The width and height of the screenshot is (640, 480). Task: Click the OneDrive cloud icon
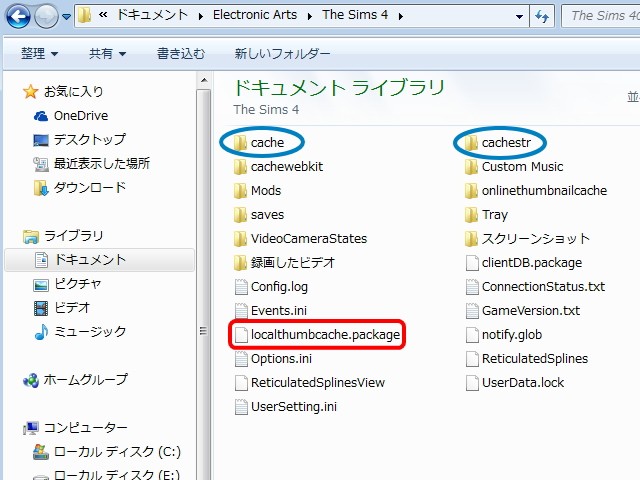point(41,116)
